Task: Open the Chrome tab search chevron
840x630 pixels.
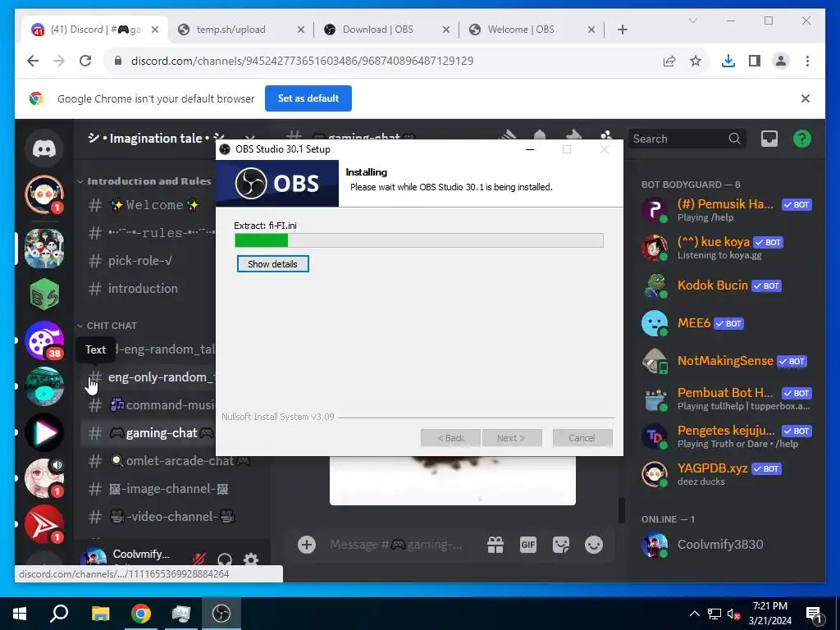Action: click(692, 21)
